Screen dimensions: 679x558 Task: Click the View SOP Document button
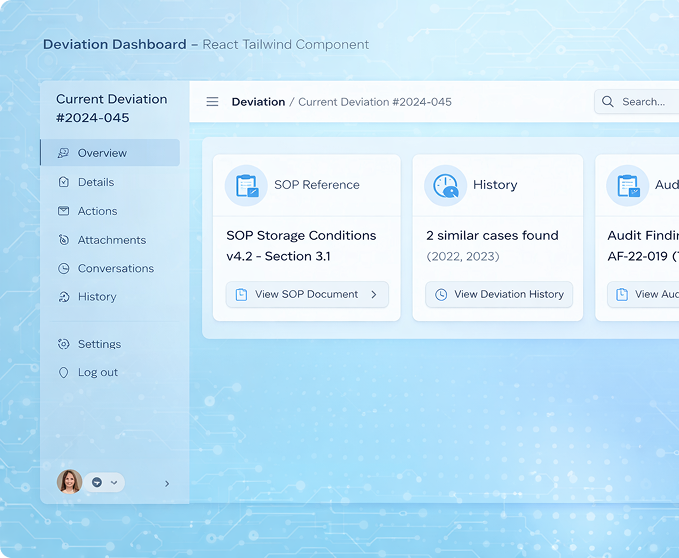[x=306, y=295]
